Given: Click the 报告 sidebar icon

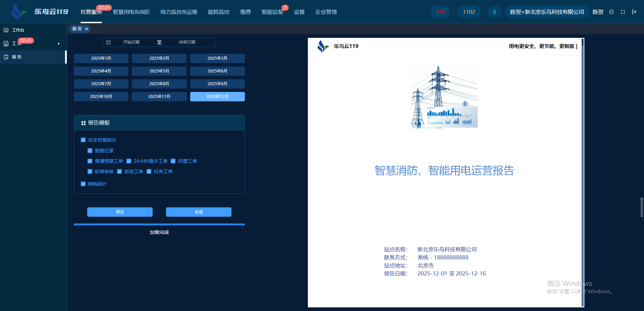Looking at the screenshot, I should coord(6,57).
